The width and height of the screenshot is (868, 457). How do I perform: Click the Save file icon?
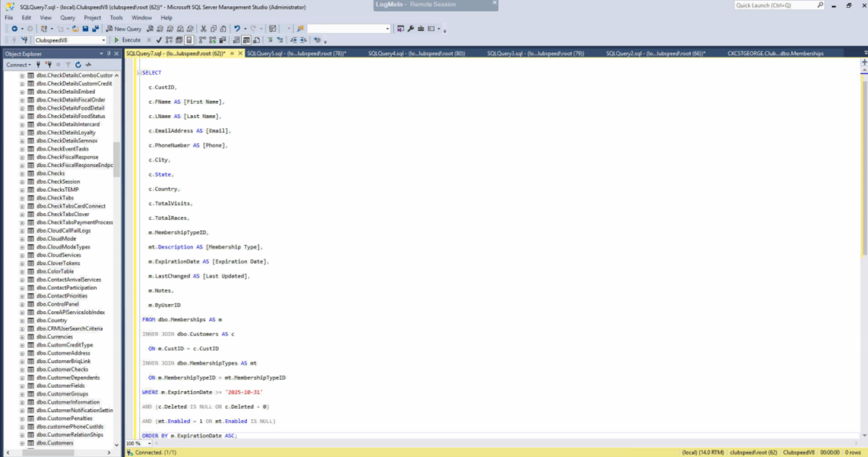click(x=85, y=29)
